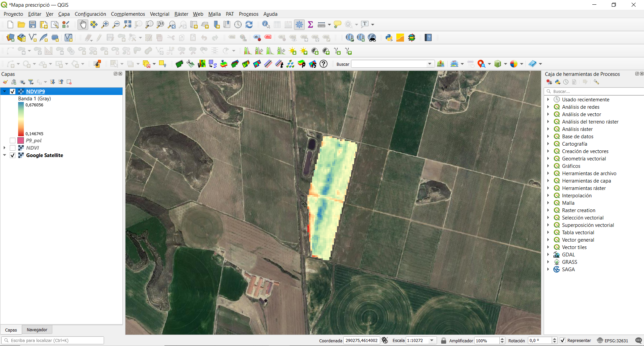Click the messages log speech bubble icon
The height and width of the screenshot is (346, 644).
639,341
